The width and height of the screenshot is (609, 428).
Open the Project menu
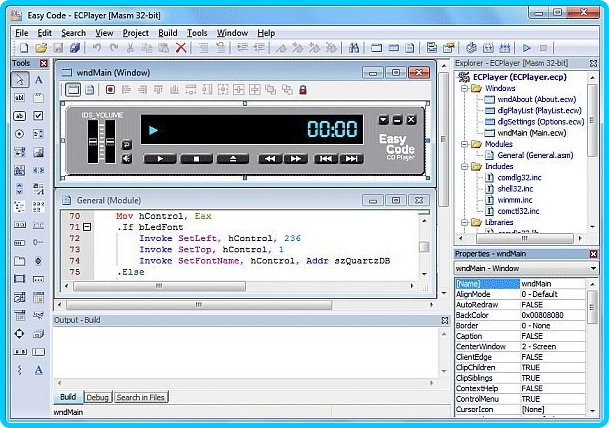click(x=136, y=33)
